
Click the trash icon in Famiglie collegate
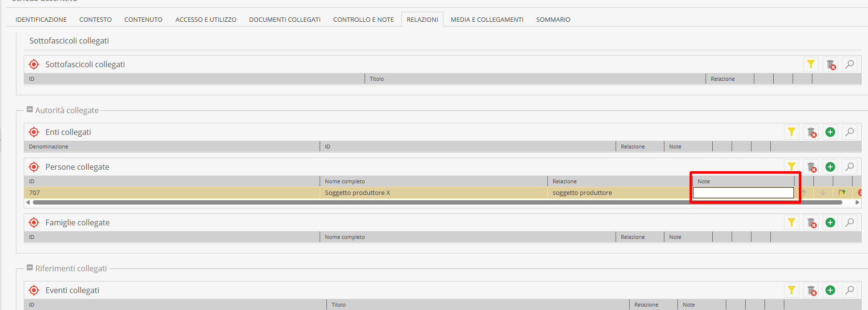tap(811, 222)
